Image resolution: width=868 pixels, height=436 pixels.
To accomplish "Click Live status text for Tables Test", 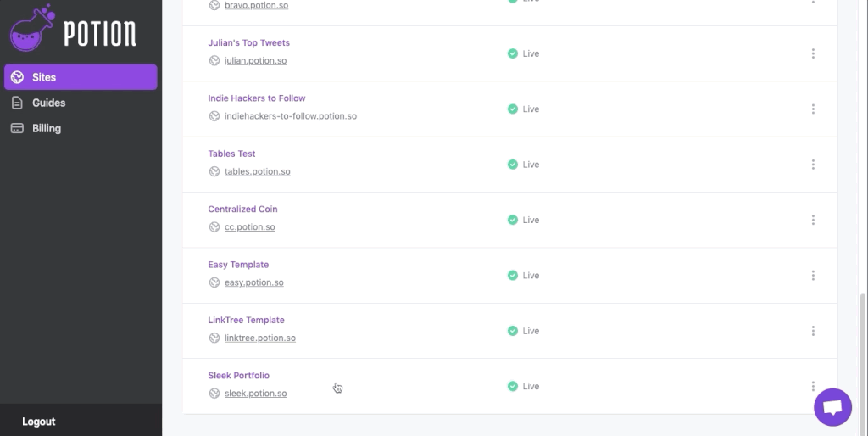I will coord(531,165).
